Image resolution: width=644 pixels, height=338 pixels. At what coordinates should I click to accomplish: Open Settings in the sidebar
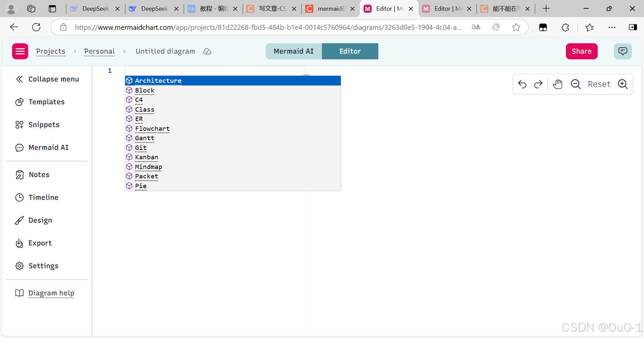point(37,266)
